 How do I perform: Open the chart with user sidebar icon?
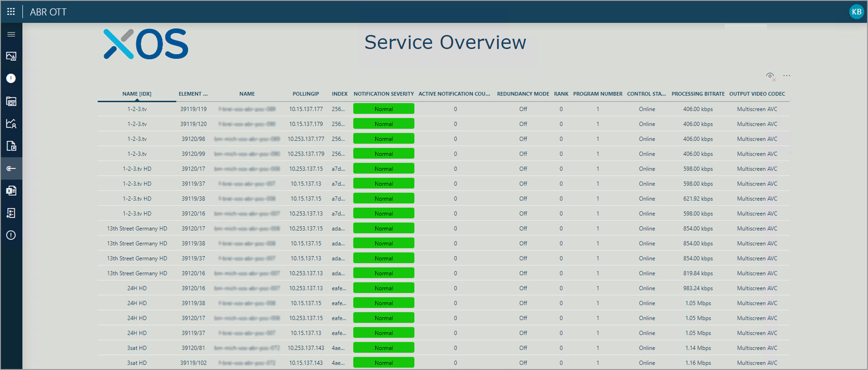pos(11,123)
